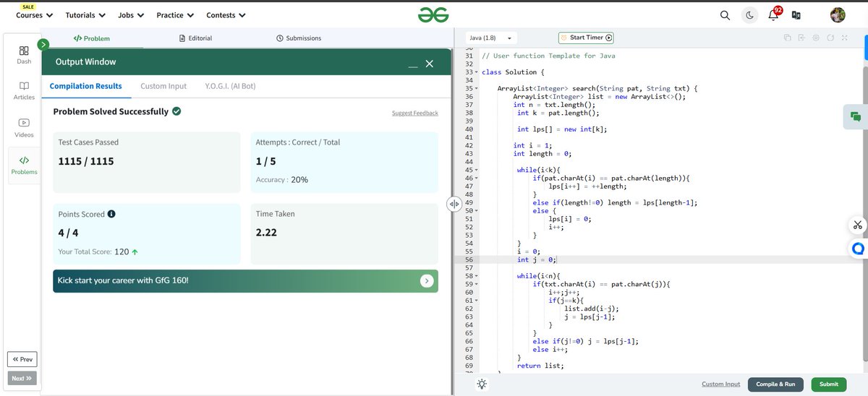Click the Submit button

[x=829, y=384]
